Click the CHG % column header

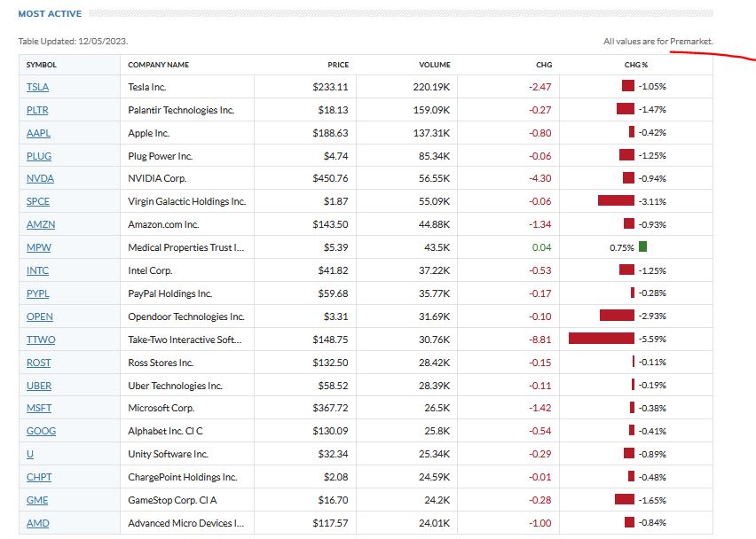coord(636,65)
